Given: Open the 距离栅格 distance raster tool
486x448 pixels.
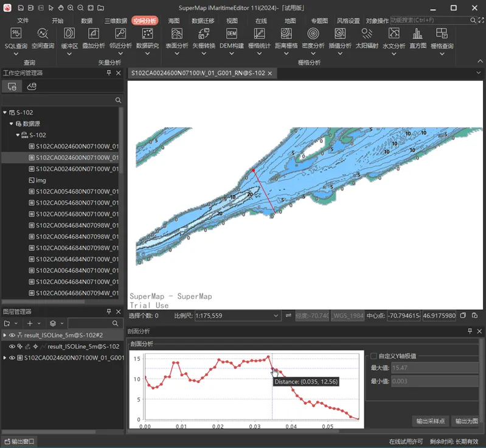Looking at the screenshot, I should tap(286, 38).
